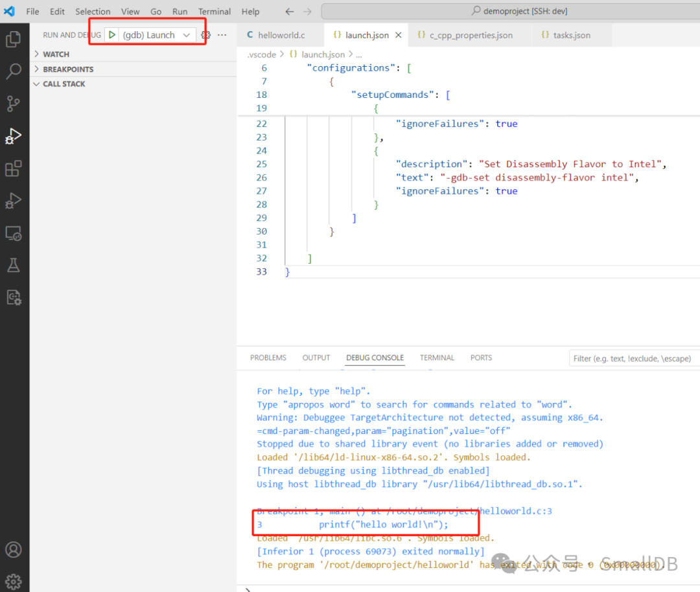
Task: Open the Edit menu
Action: coord(57,12)
